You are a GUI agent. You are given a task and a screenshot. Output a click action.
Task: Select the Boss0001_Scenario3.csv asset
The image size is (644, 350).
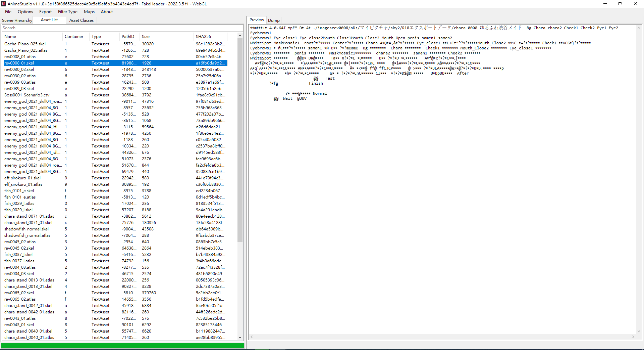tap(27, 95)
